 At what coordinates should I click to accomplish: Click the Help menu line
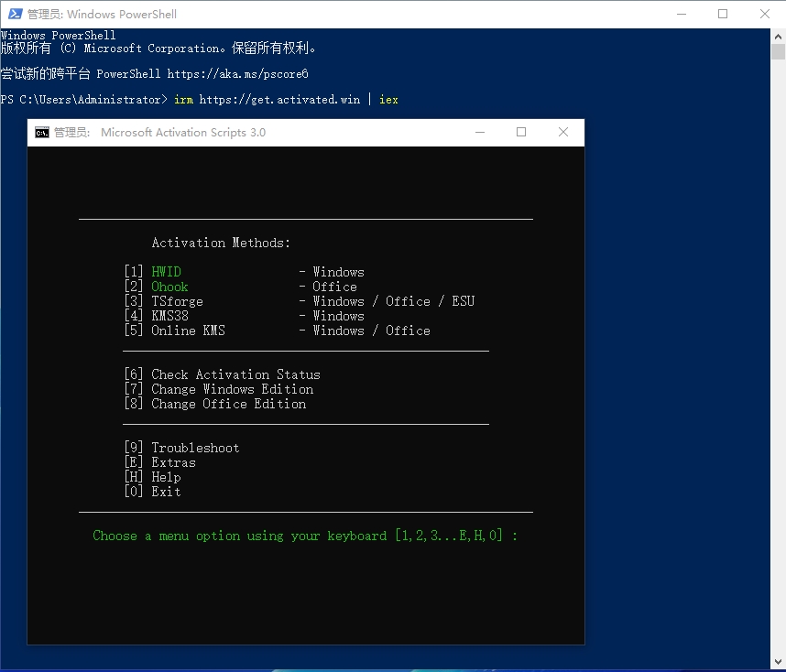point(152,477)
